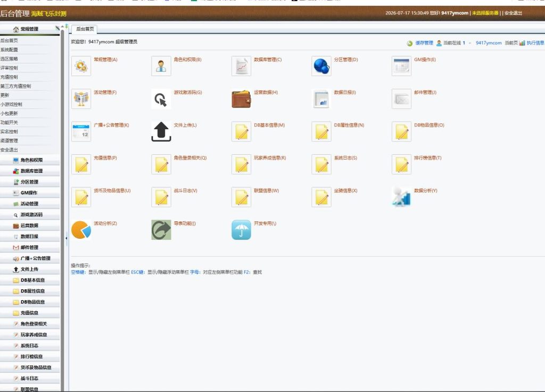This screenshot has height=392, width=545.
Task: Expand the 数据库管理 sidebar section
Action: (x=30, y=171)
